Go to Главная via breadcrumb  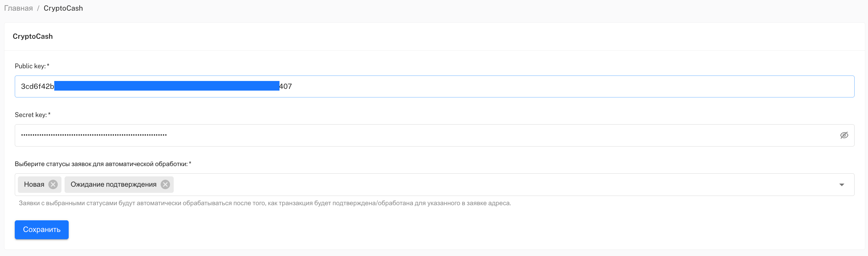coord(19,8)
